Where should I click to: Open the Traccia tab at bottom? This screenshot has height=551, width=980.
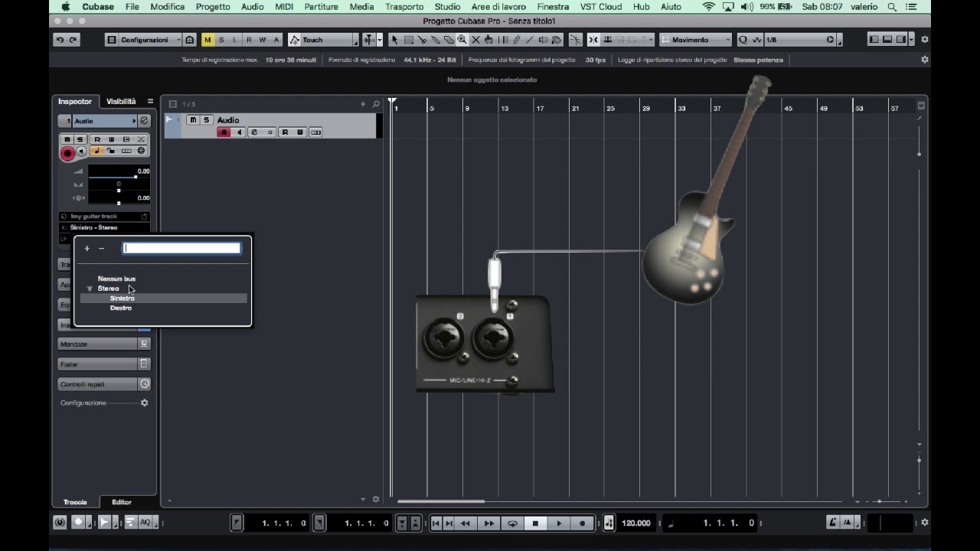pyautogui.click(x=75, y=502)
